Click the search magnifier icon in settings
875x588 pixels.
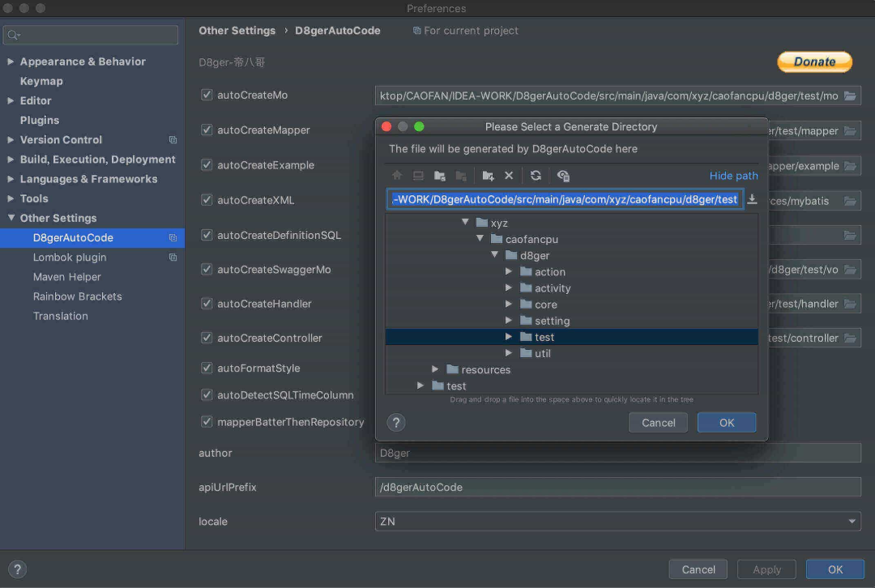click(14, 35)
